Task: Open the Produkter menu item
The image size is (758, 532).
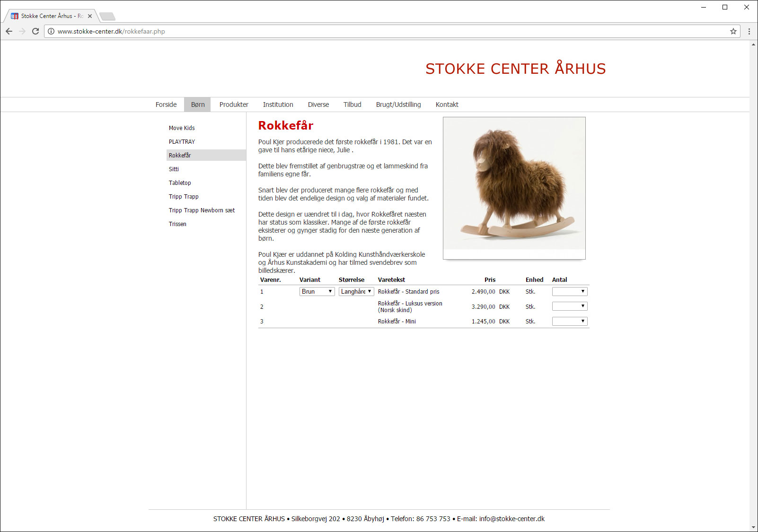Action: 234,105
